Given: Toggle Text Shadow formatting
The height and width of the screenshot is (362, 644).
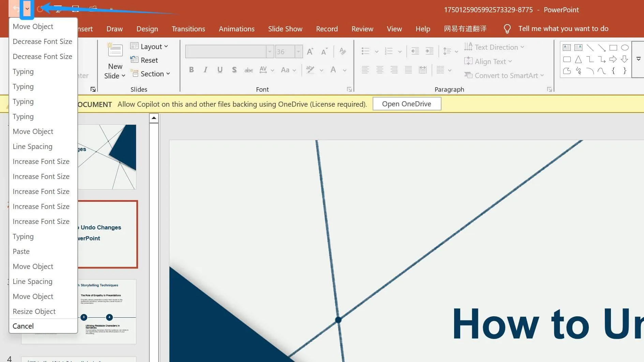Looking at the screenshot, I should tap(234, 70).
